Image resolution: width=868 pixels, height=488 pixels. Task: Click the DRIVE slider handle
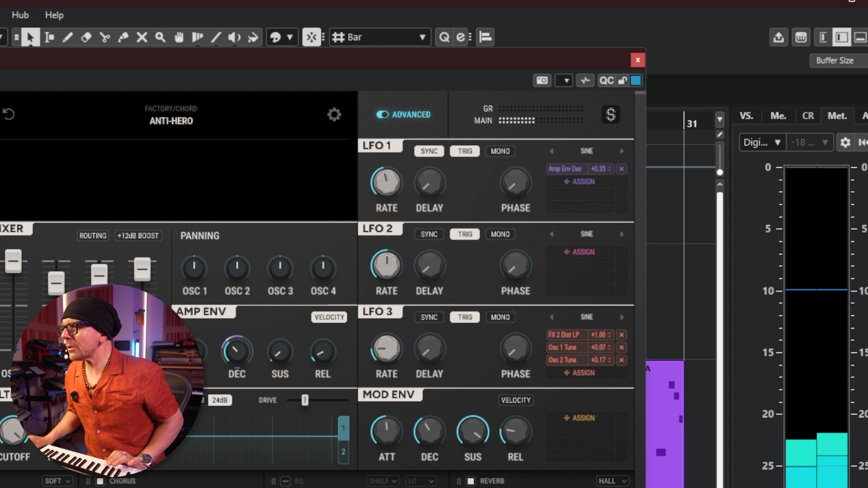click(305, 400)
